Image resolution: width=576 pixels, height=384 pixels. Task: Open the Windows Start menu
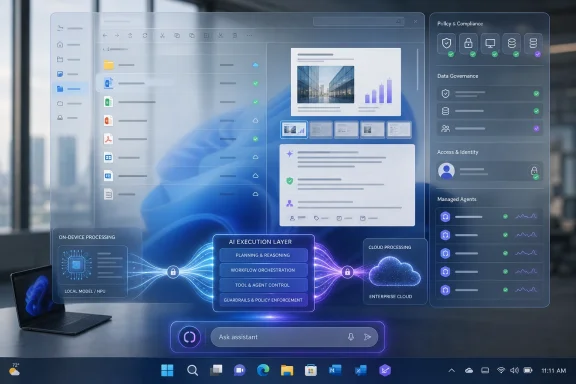168,370
